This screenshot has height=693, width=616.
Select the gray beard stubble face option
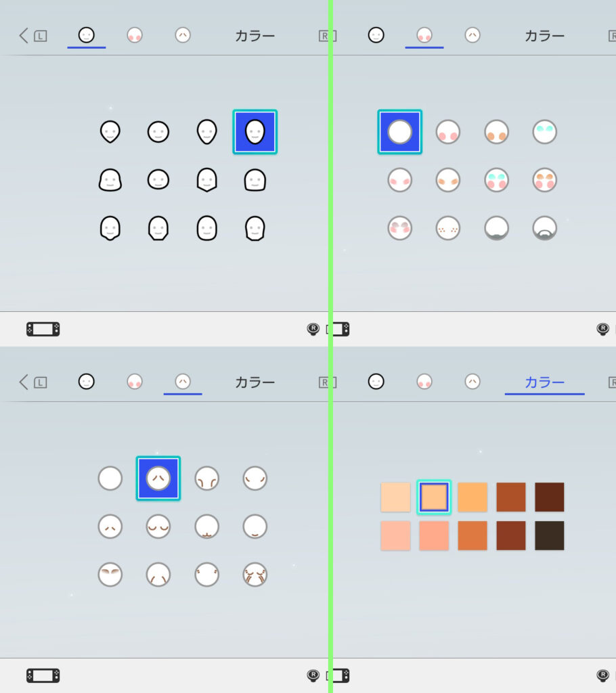click(496, 228)
